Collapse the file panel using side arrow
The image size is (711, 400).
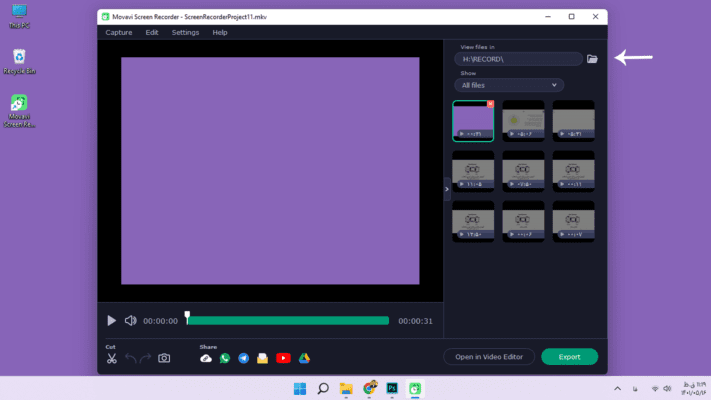447,188
